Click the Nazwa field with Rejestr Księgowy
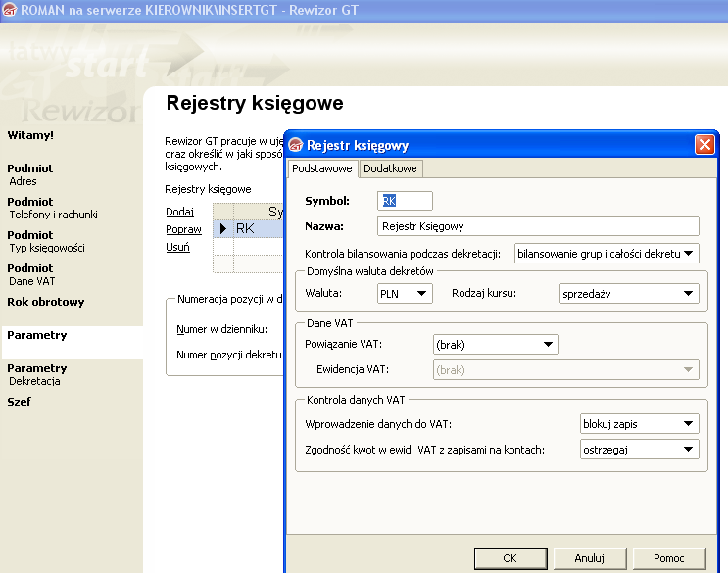 (x=538, y=226)
